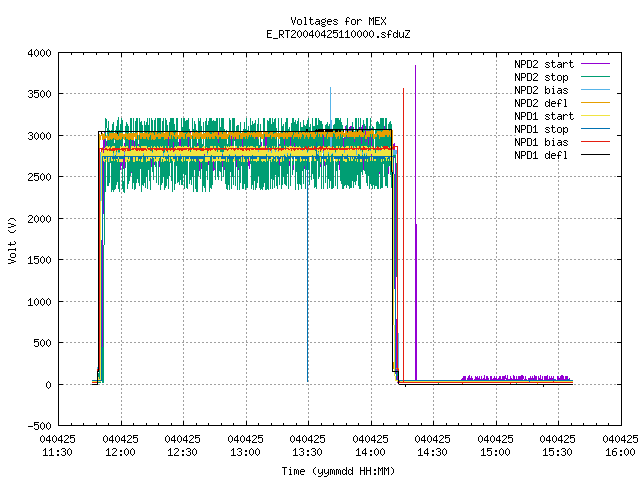Click the x-axis tick label 11:30
The height and width of the screenshot is (480, 640).
58,452
